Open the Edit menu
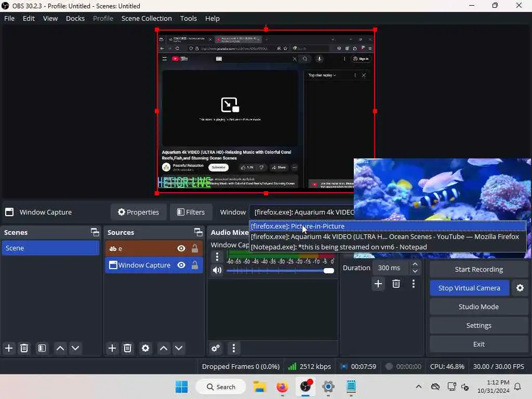The image size is (532, 399). click(x=29, y=18)
